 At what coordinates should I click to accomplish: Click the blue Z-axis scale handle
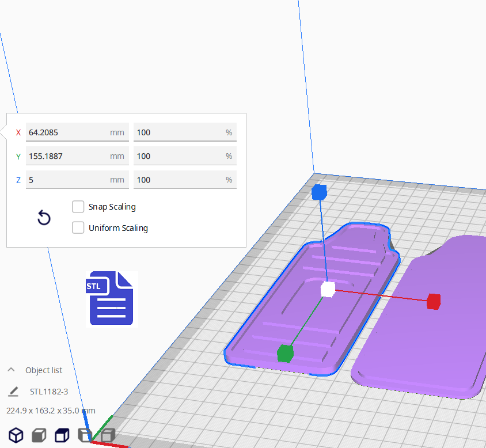click(318, 192)
